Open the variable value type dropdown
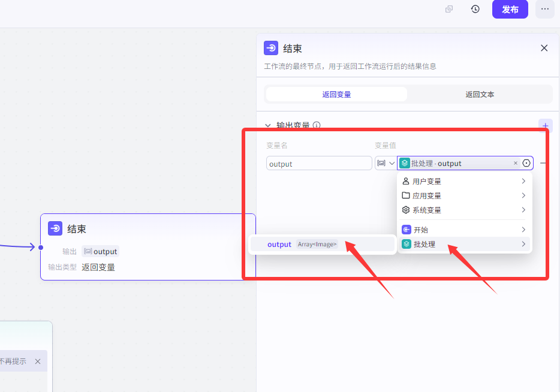This screenshot has height=392, width=560. click(385, 163)
